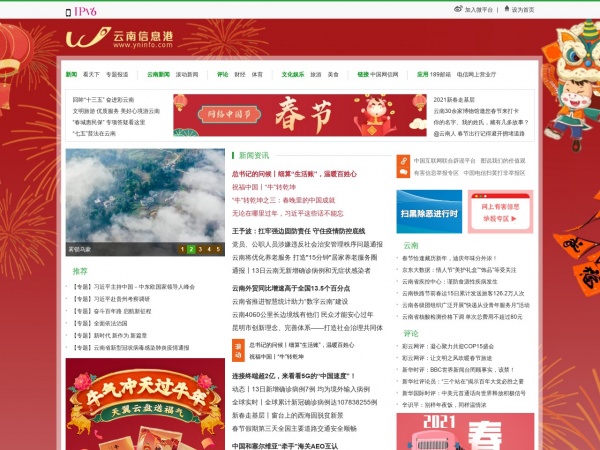This screenshot has width=600, height=450.
Task: Click the orange chat bubble icon
Action: (403, 173)
